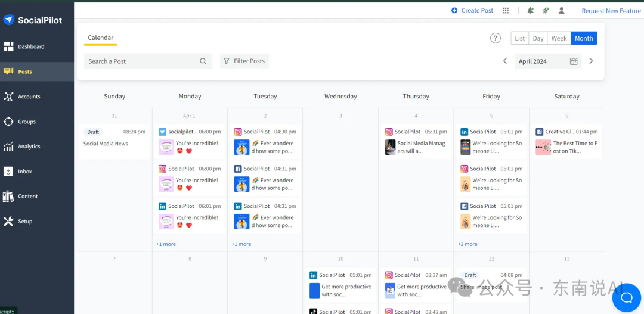Click LinkedIn icon on Wednesday 10 post
Screen dimensions: 644x314
coord(314,275)
